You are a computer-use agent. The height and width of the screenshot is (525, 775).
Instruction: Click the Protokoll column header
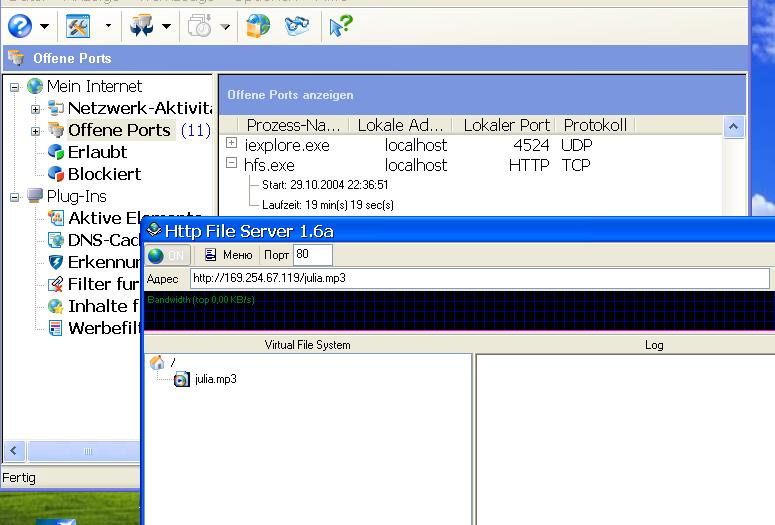(595, 126)
